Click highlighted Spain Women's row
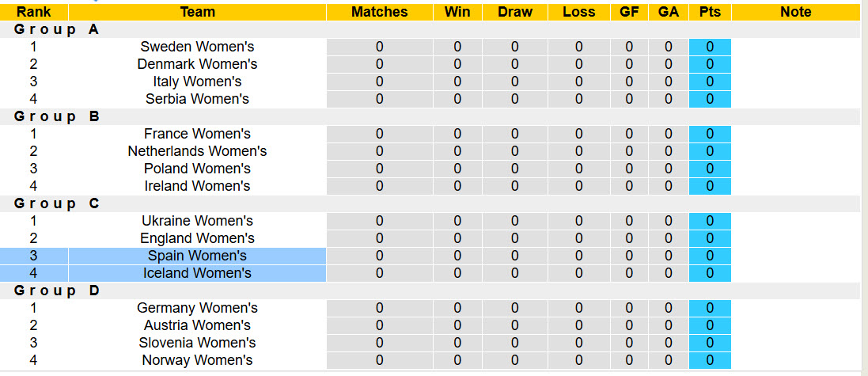The image size is (868, 376). coord(197,256)
